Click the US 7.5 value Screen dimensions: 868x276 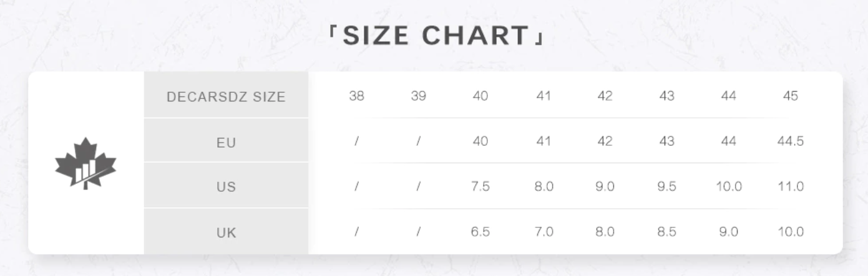click(x=480, y=187)
